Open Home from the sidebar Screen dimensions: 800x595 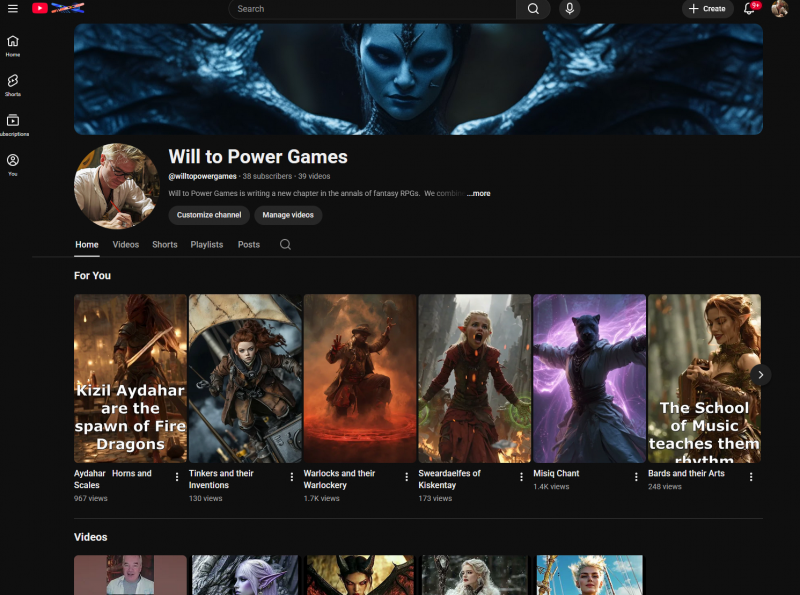pos(13,45)
